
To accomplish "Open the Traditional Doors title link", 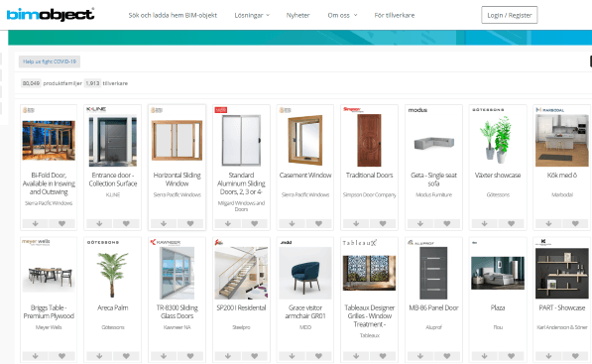I will (x=369, y=176).
